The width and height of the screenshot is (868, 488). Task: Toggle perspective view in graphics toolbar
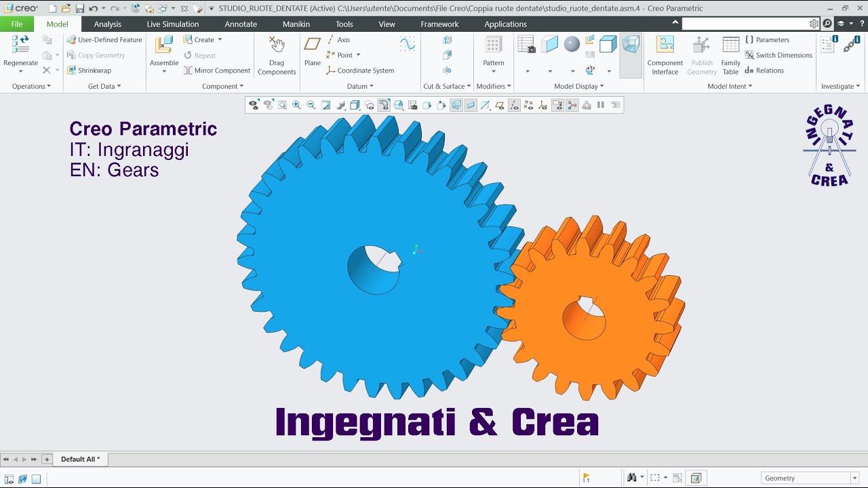(456, 105)
